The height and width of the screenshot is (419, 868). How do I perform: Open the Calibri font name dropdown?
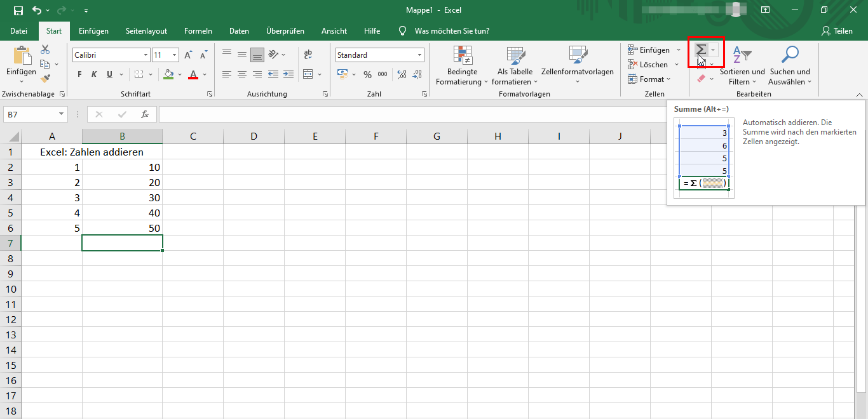pos(146,55)
